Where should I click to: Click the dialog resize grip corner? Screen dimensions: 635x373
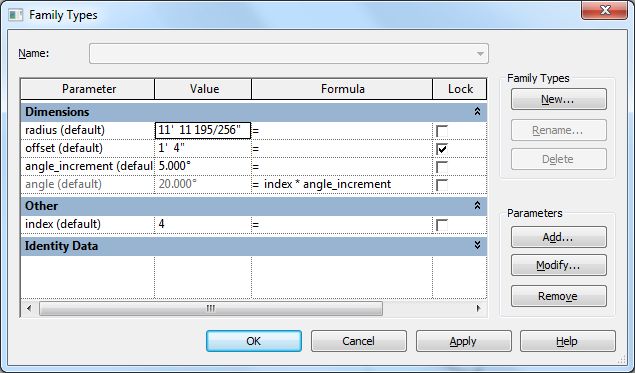622,359
